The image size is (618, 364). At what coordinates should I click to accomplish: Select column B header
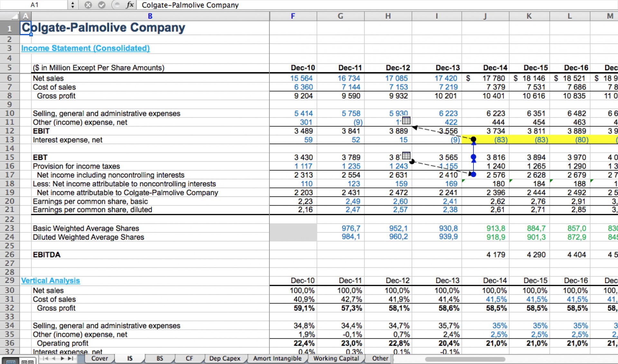[150, 16]
